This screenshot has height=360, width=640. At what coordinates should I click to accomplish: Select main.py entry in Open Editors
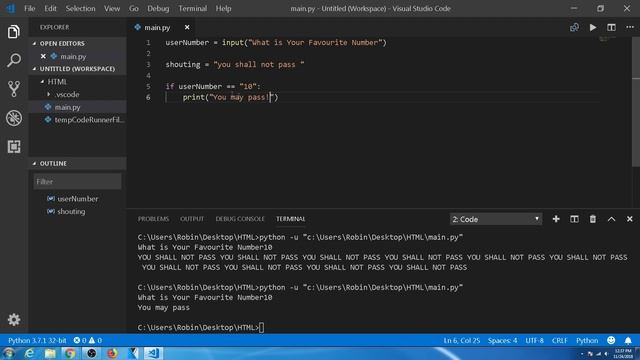coord(78,56)
